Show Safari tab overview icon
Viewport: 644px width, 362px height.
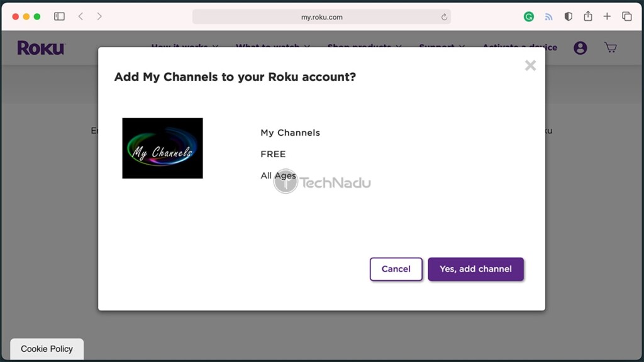(x=627, y=16)
